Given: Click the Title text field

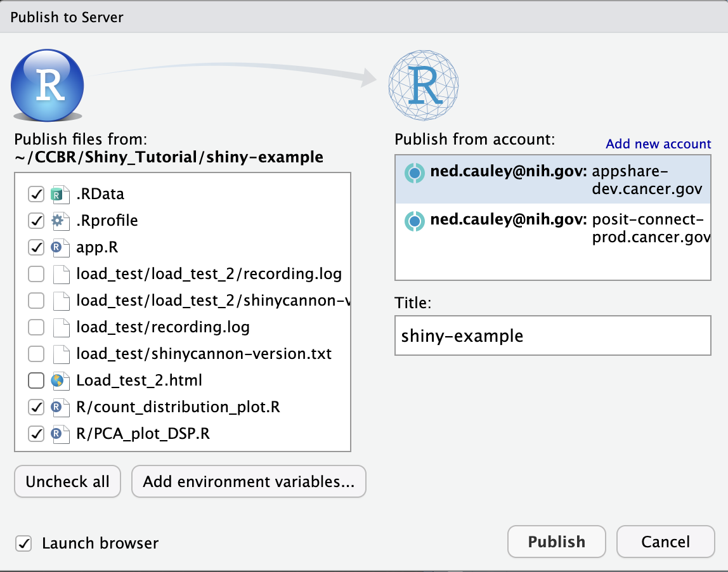Looking at the screenshot, I should [552, 335].
